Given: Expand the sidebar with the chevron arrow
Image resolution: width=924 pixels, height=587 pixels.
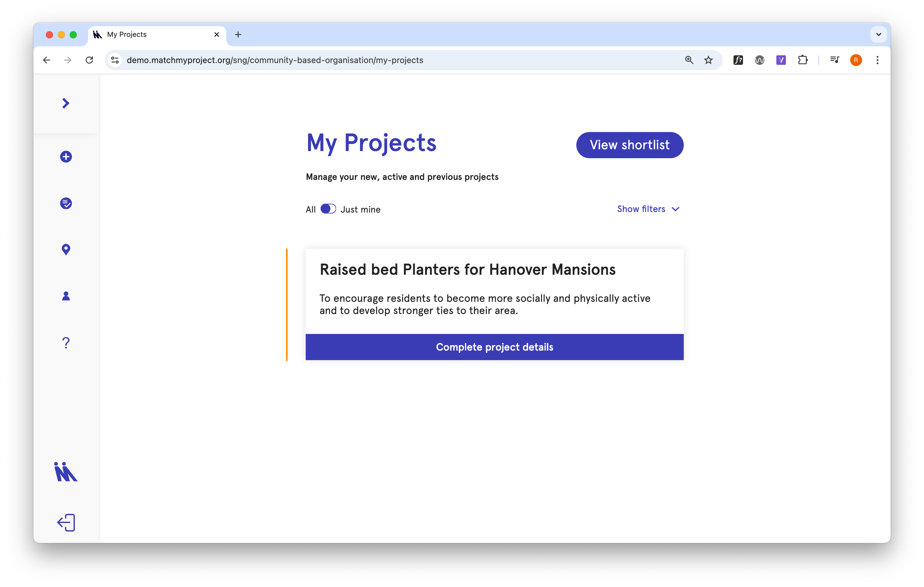Looking at the screenshot, I should click(x=65, y=103).
